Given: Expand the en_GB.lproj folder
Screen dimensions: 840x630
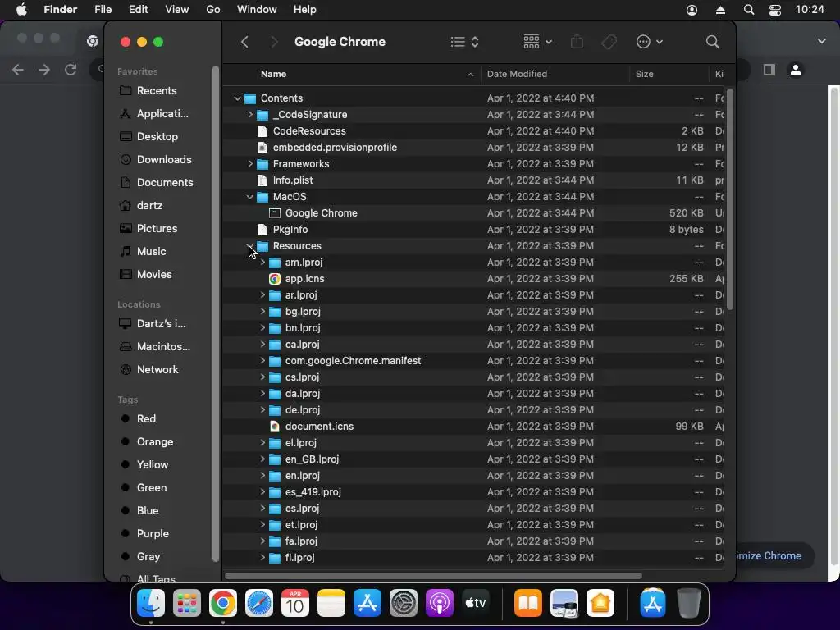Looking at the screenshot, I should (x=262, y=459).
